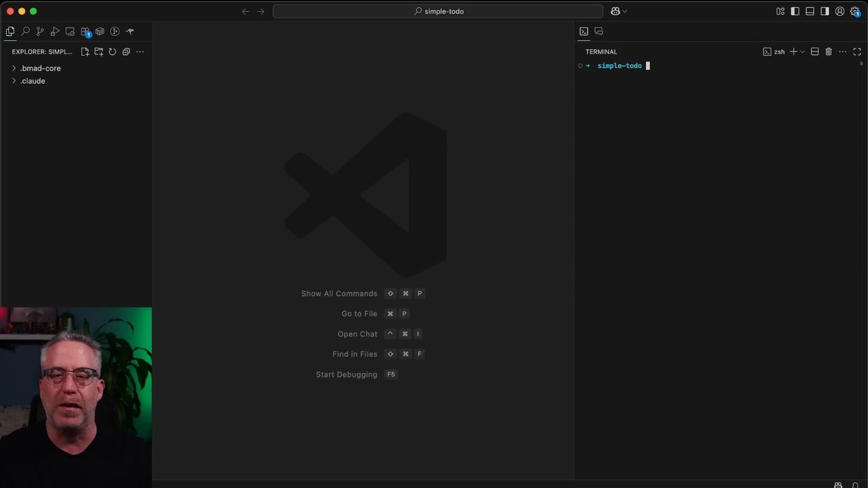
Task: Maximize the terminal panel size
Action: coord(857,52)
